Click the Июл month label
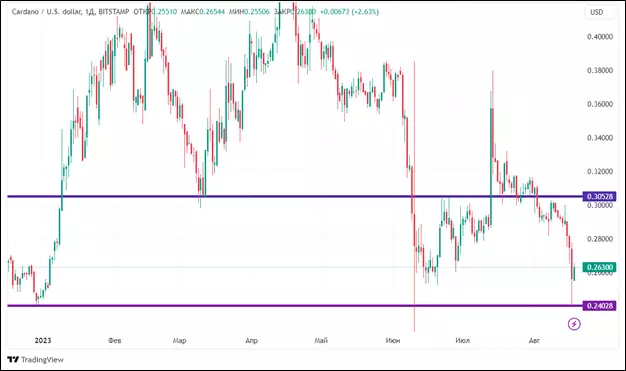Screen dimensions: 626x371 [462, 340]
